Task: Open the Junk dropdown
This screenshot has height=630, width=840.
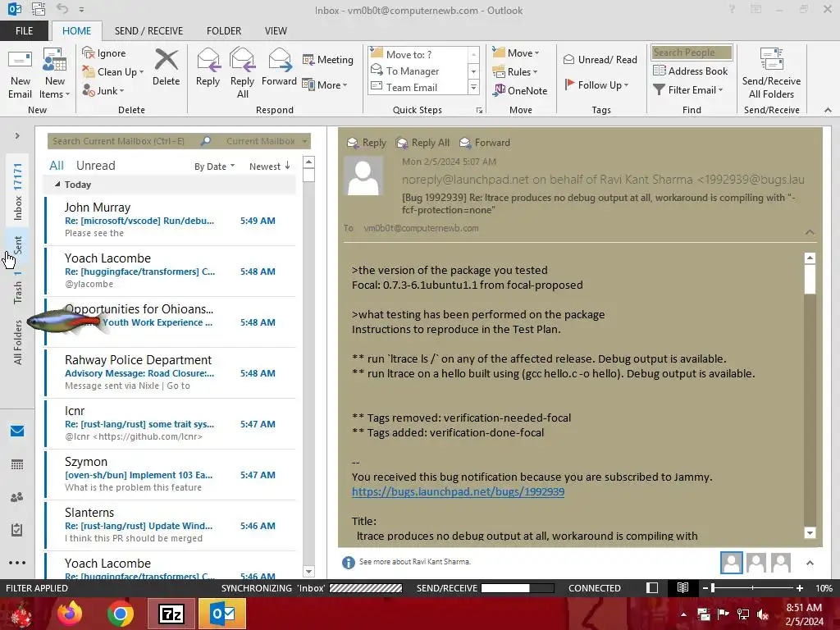Action: [x=103, y=90]
